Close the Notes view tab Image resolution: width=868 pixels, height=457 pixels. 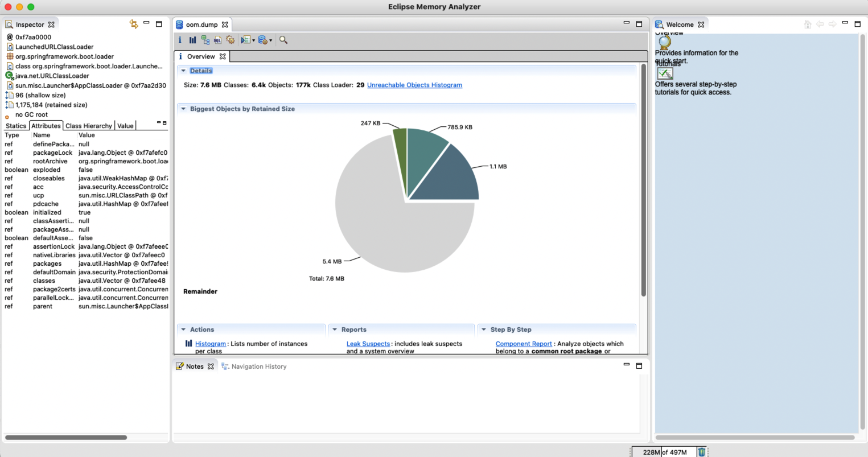211,367
